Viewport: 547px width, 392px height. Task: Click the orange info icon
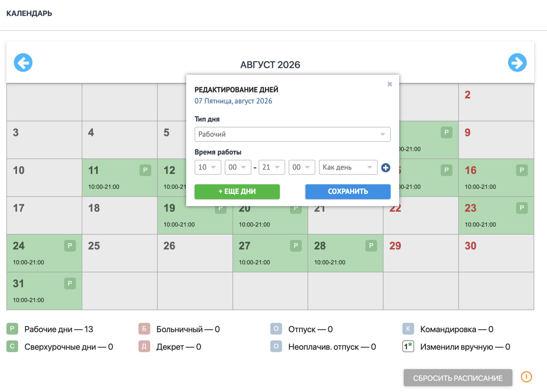pyautogui.click(x=526, y=377)
